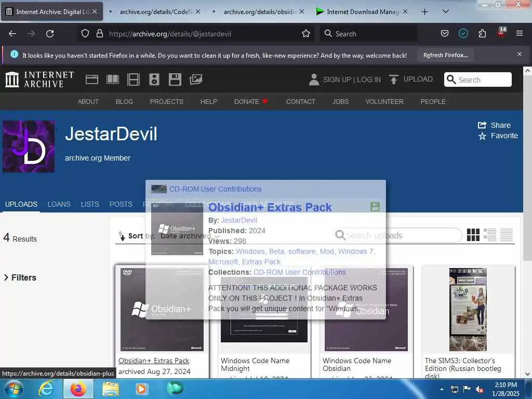
Task: Dismiss the Firefox refresh notification bar
Action: tap(520, 54)
